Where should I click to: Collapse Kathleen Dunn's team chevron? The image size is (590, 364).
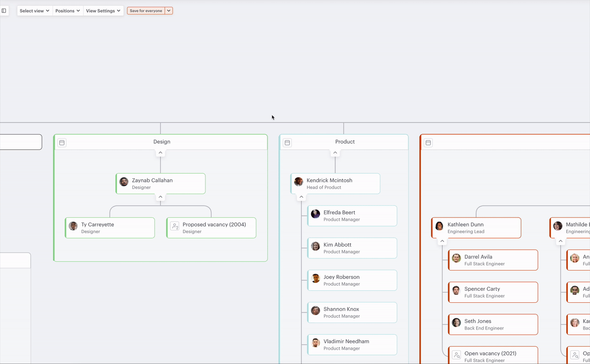coord(442,241)
